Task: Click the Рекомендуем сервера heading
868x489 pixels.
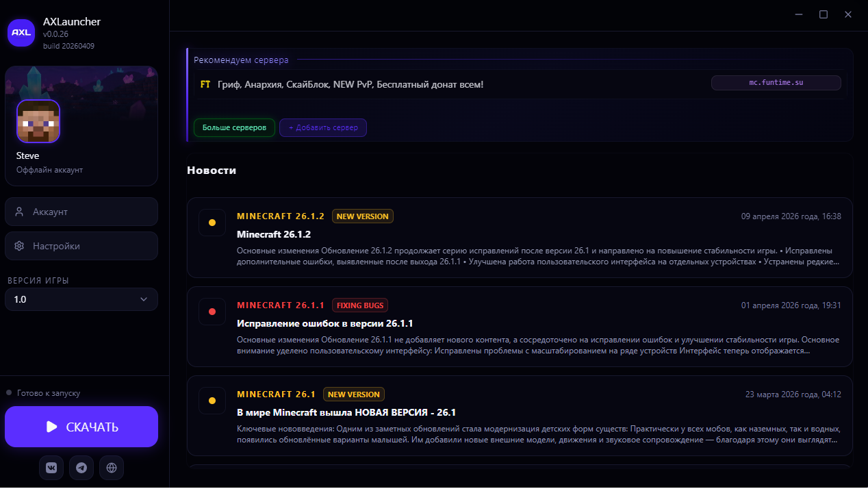Action: [241, 60]
